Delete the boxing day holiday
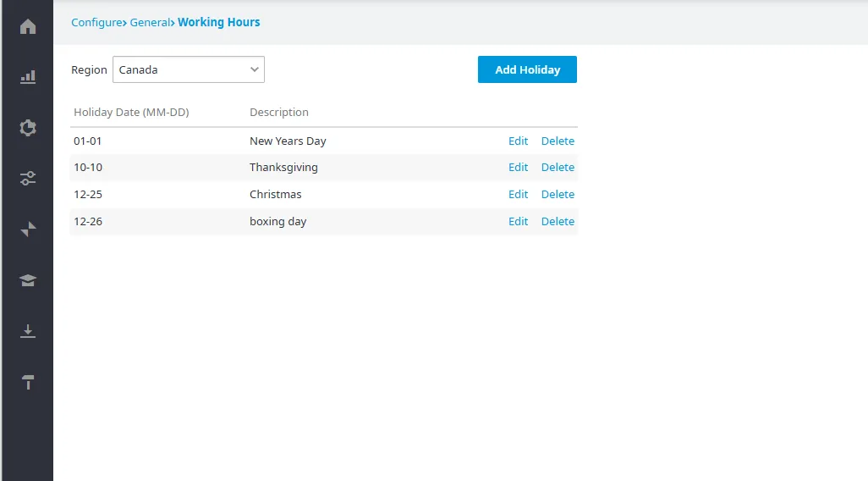Viewport: 868px width, 481px height. tap(558, 221)
